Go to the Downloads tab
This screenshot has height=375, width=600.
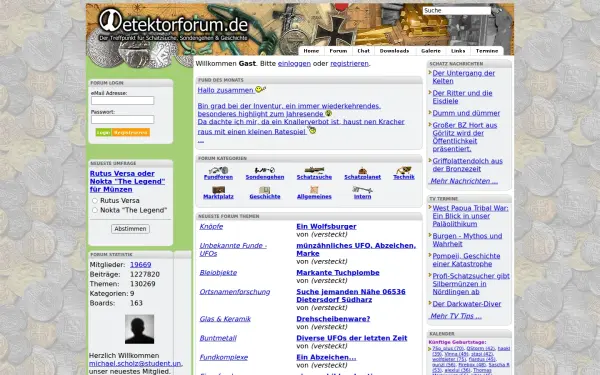[395, 51]
